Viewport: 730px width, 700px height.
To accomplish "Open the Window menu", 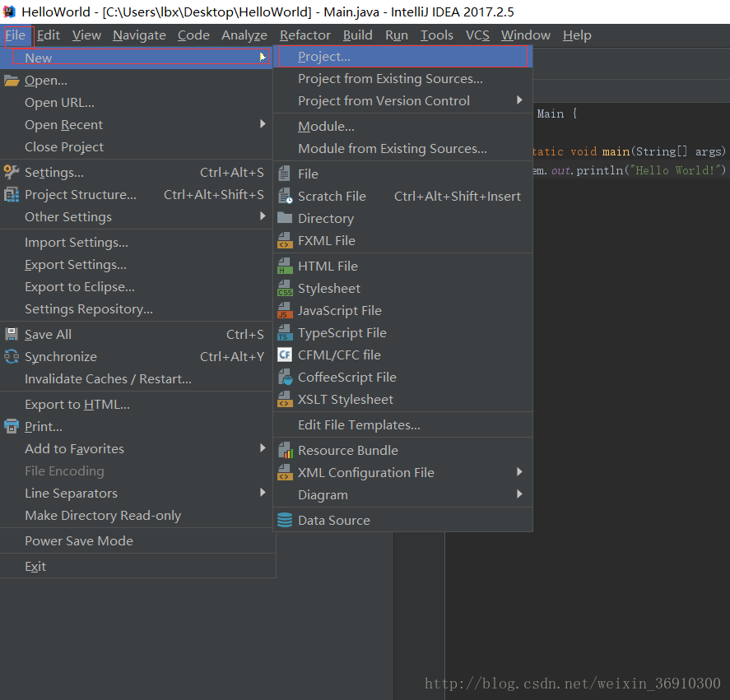I will click(526, 35).
